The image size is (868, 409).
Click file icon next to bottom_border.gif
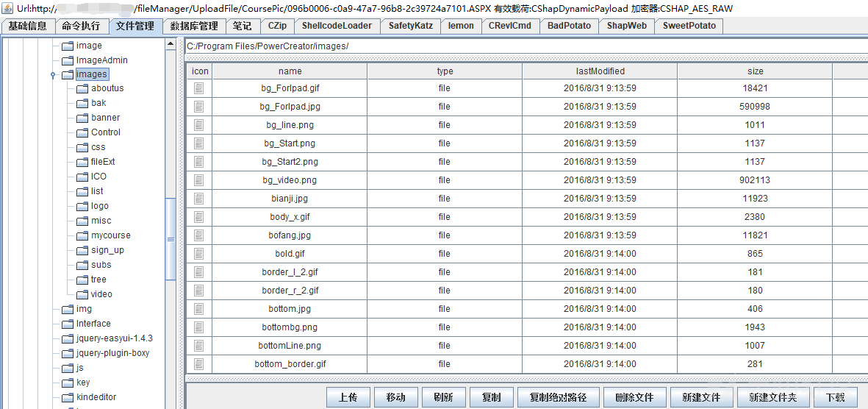click(x=199, y=364)
